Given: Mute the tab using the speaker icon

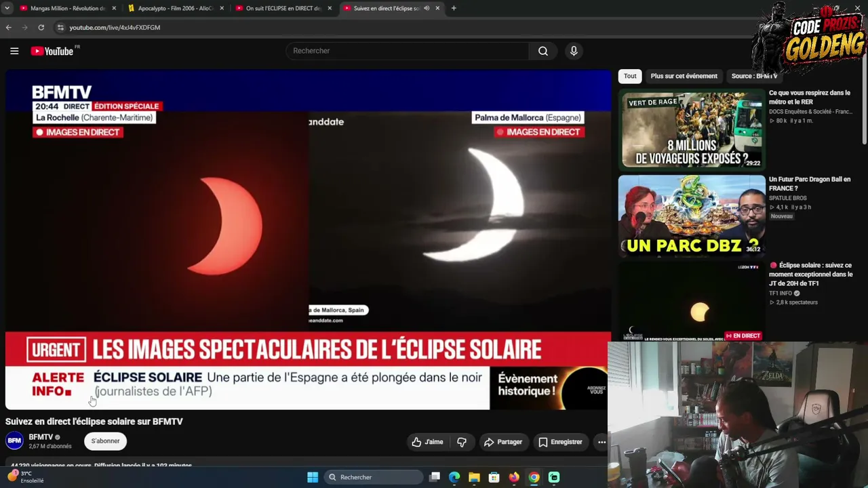Looking at the screenshot, I should coord(427,8).
